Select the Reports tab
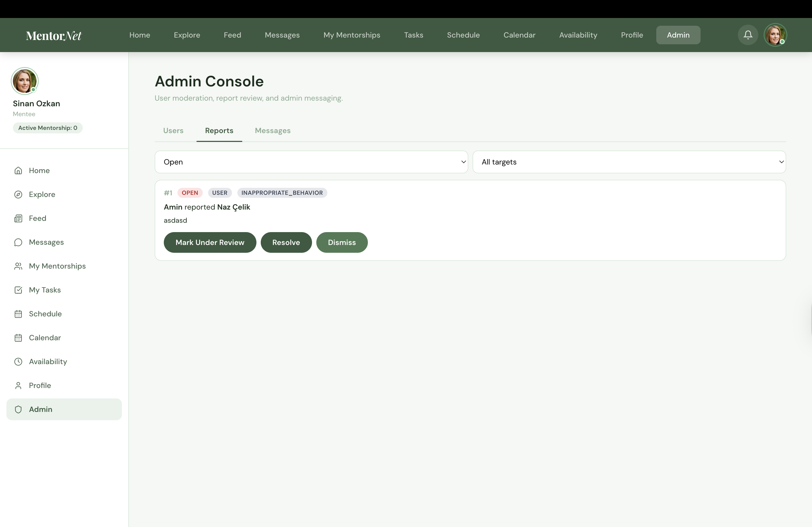812x527 pixels. [219, 131]
